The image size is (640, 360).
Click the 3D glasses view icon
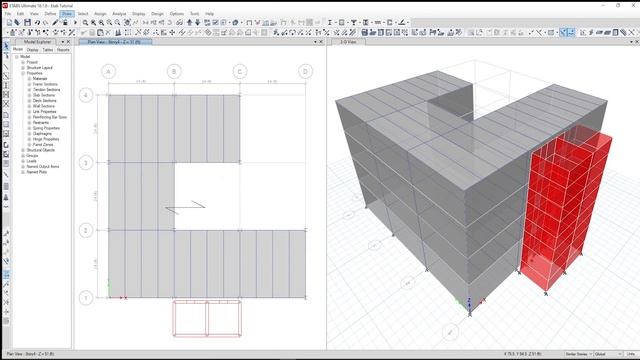click(x=179, y=22)
